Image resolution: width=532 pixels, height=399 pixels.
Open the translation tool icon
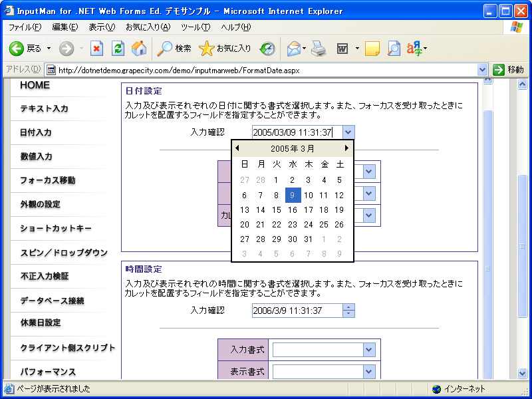tap(415, 49)
